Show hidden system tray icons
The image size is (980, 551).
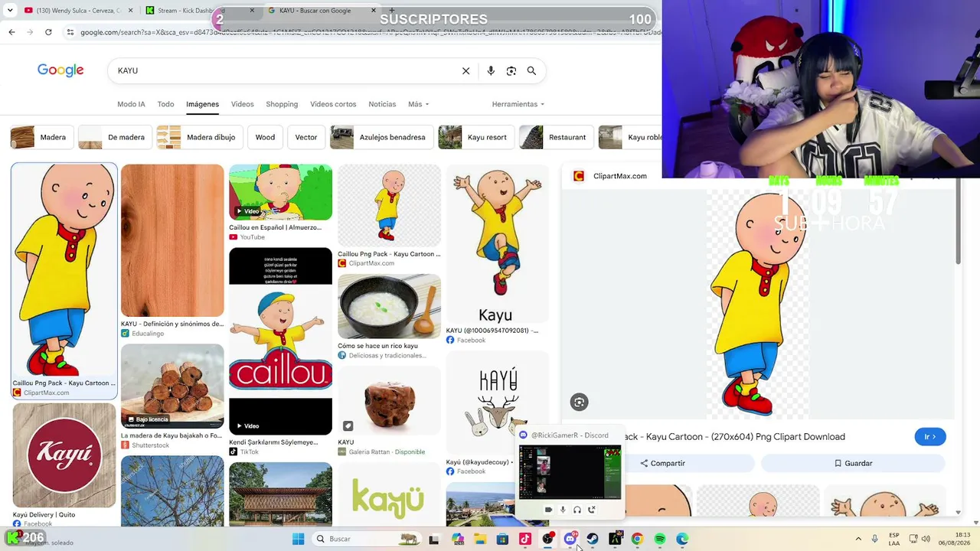pos(858,539)
